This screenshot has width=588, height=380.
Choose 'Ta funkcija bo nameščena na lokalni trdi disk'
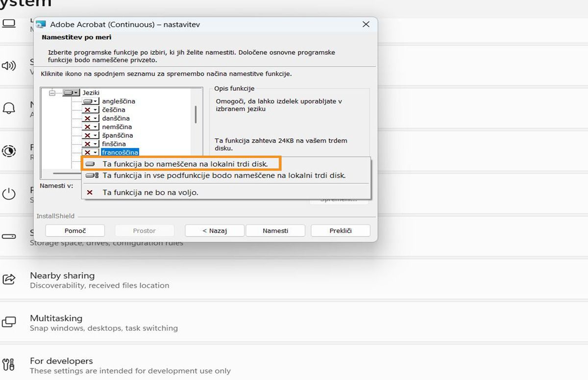[181, 164]
